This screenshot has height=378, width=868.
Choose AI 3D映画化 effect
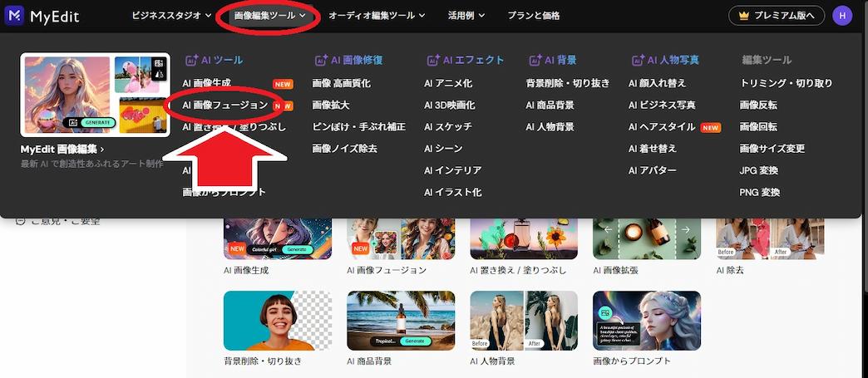(x=450, y=105)
